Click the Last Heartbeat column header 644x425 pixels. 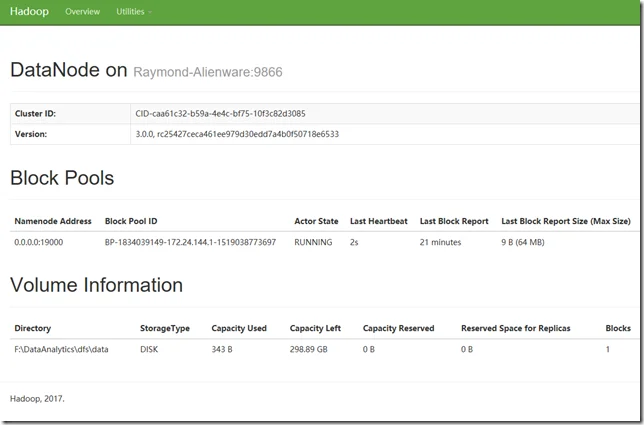point(377,221)
